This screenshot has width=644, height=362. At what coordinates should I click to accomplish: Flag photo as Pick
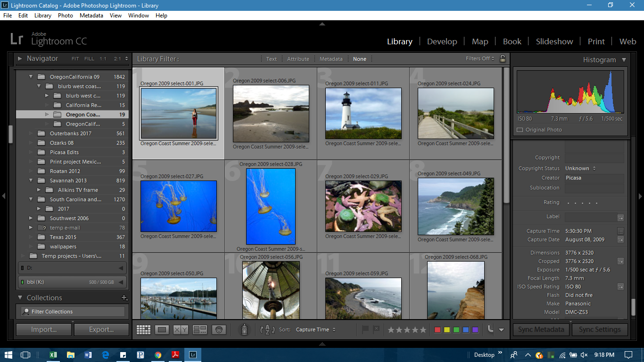[365, 329]
